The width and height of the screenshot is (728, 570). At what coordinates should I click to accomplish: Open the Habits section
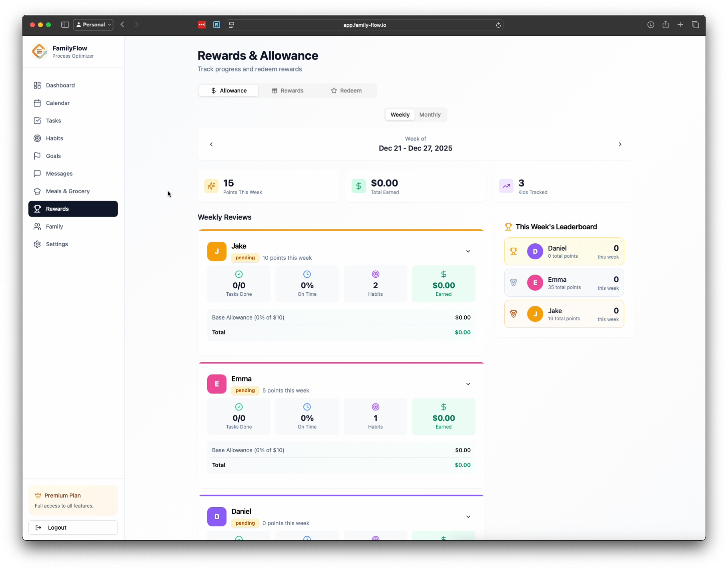click(73, 138)
